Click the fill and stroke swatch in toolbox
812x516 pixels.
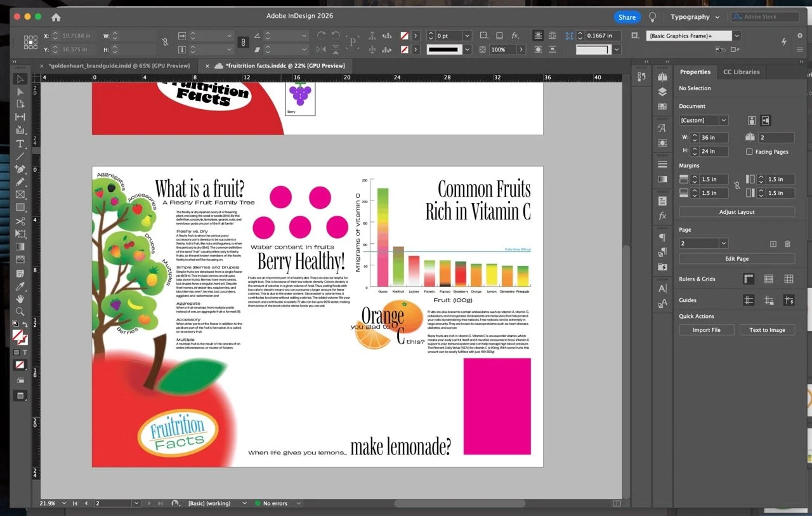point(20,336)
